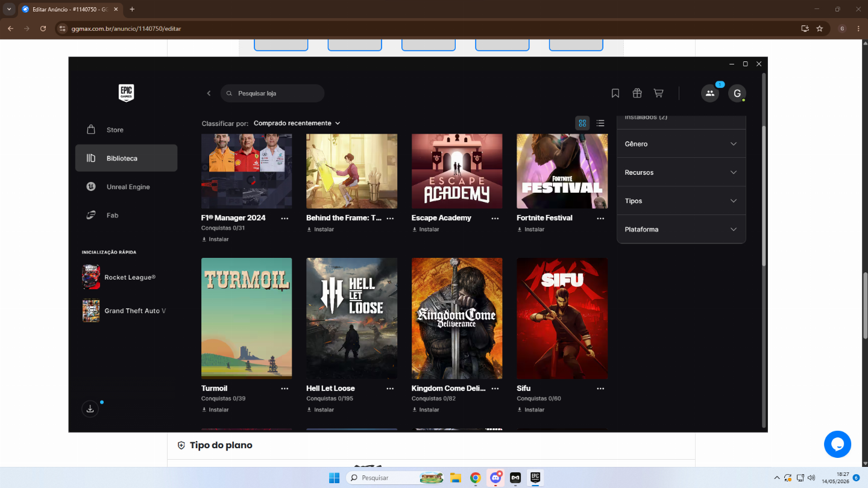Open the account profile G avatar
The height and width of the screenshot is (488, 868).
tap(737, 93)
